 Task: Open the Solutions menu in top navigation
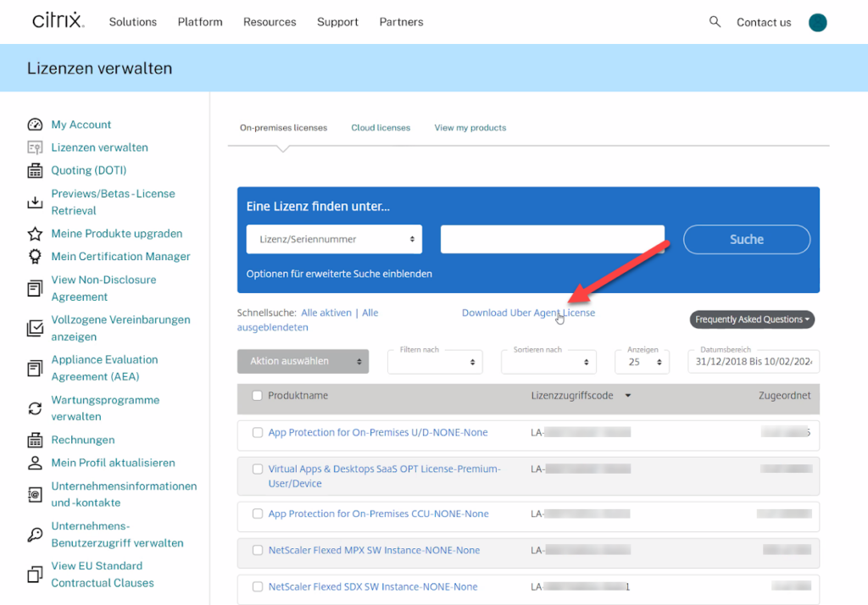click(133, 22)
